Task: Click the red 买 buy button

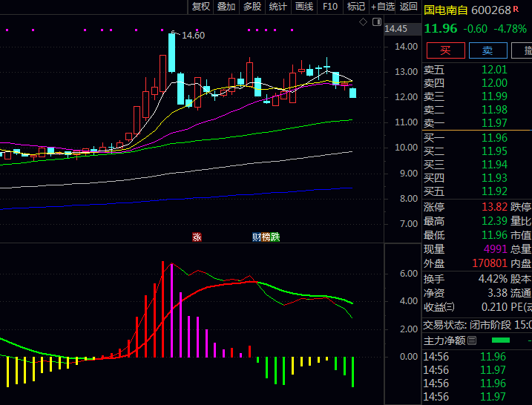Action: pyautogui.click(x=445, y=50)
